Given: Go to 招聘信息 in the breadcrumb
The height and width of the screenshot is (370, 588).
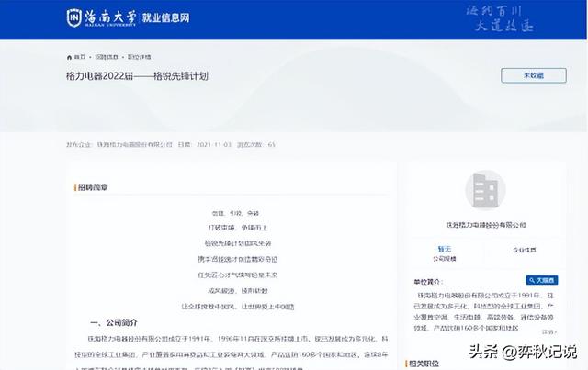Looking at the screenshot, I should coord(107,57).
